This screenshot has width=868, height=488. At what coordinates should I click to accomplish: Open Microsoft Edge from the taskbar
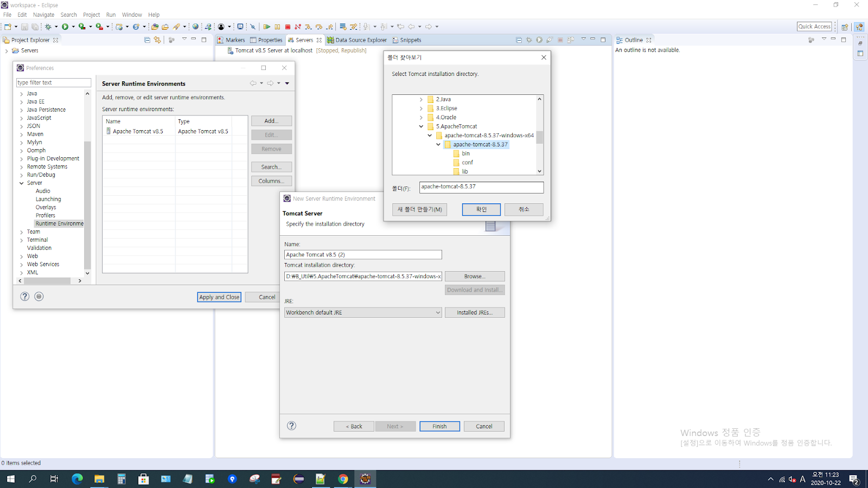tap(77, 479)
